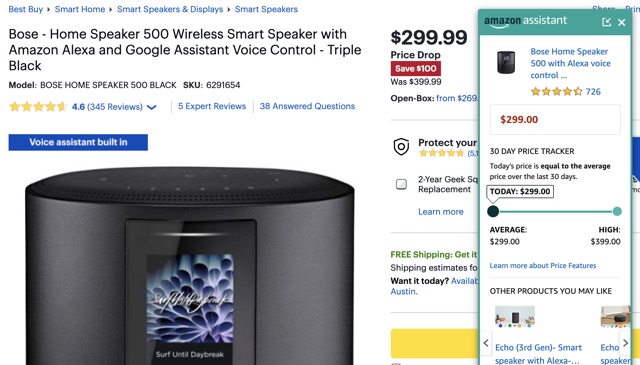Viewport: 640px width, 365px height.
Task: Show previous recommended product with left arrow
Action: point(486,343)
